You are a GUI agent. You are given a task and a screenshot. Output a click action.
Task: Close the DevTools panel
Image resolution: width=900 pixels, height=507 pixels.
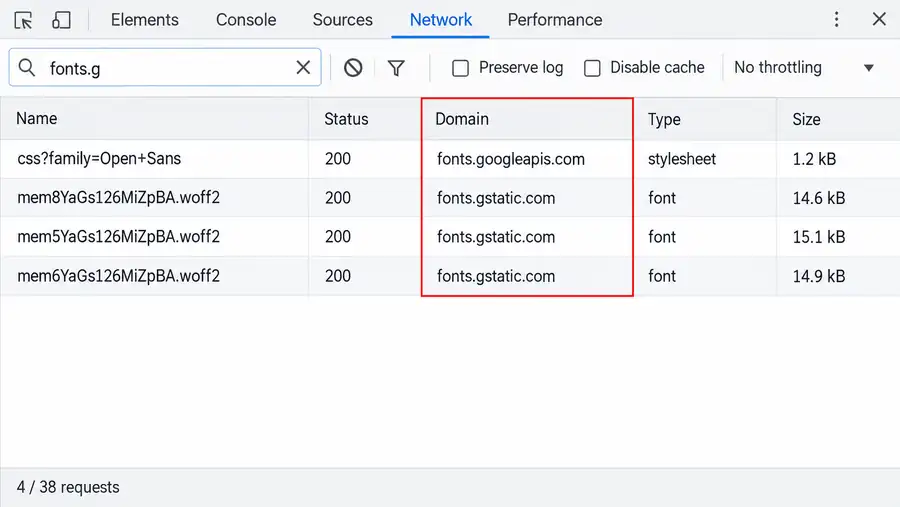pos(879,20)
